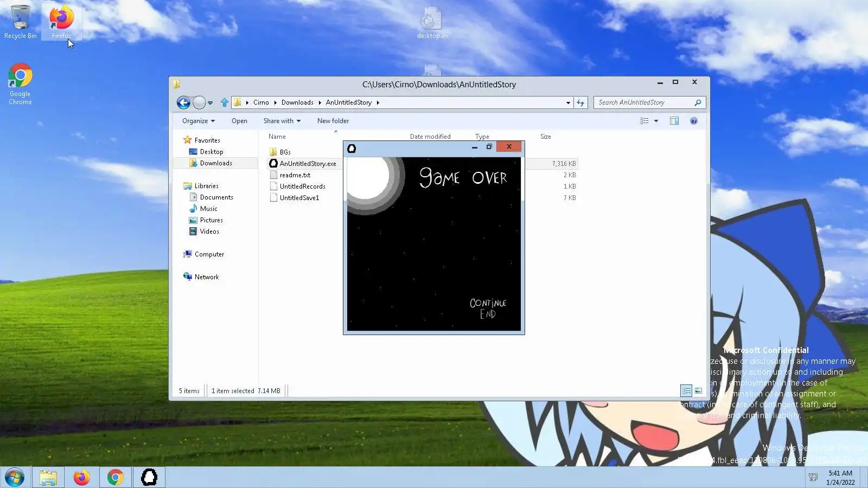Open Downloads under Favorites
Image resolution: width=868 pixels, height=488 pixels.
tap(216, 163)
